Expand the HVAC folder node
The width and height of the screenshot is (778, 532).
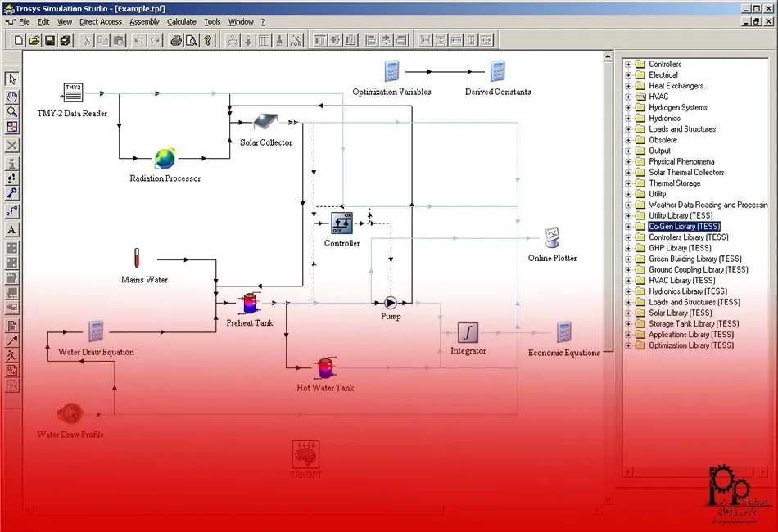point(628,97)
